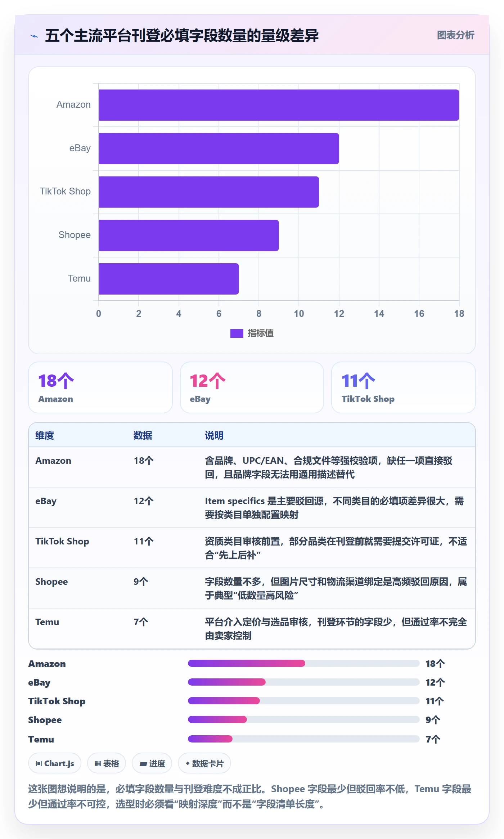The width and height of the screenshot is (504, 839).
Task: Click the 7个 value in the table
Action: (x=141, y=622)
